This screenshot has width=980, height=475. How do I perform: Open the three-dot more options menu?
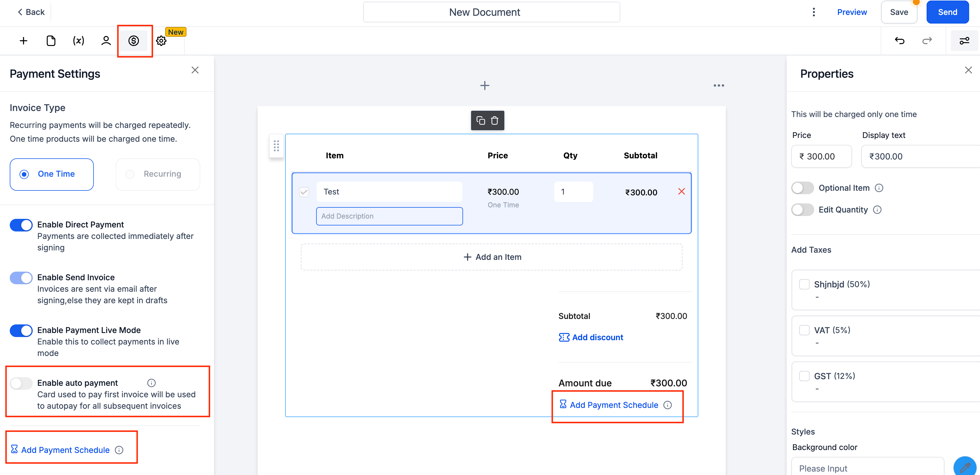pyautogui.click(x=814, y=12)
